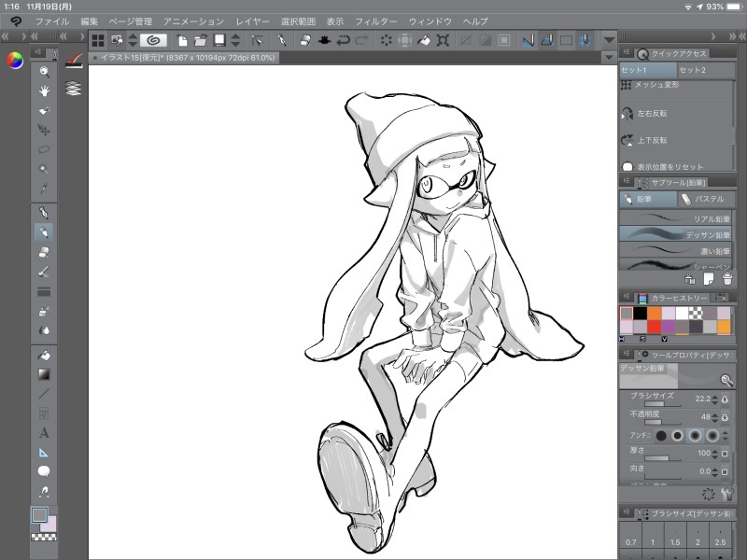Select the strongest anti-aliasing option
The width and height of the screenshot is (747, 560).
714,435
